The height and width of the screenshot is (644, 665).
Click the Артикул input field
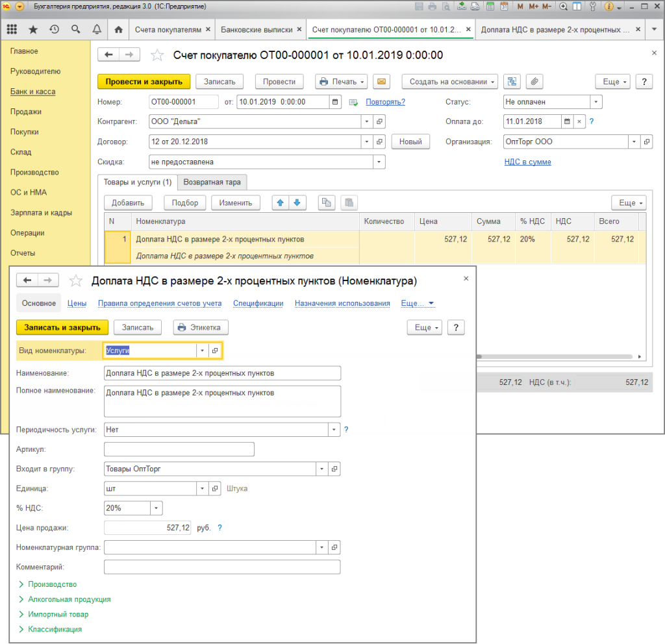(179, 449)
